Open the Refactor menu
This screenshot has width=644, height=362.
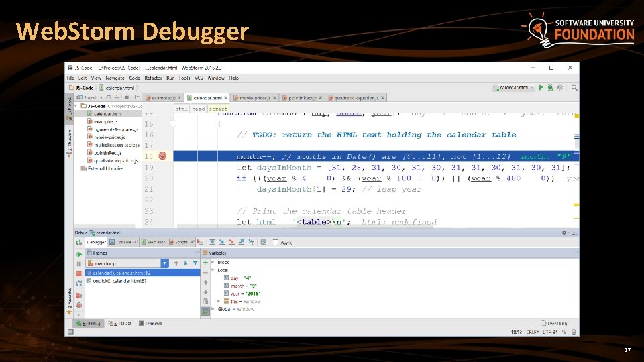pos(153,78)
